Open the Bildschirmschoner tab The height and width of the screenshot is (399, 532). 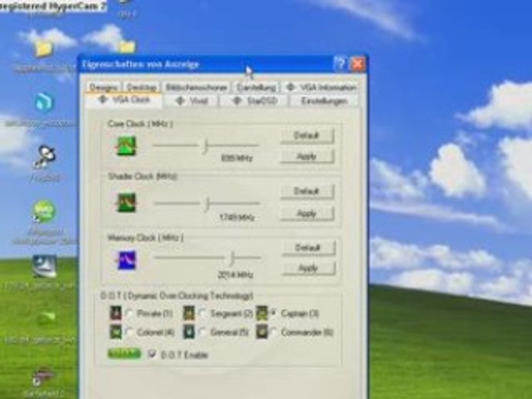[196, 88]
